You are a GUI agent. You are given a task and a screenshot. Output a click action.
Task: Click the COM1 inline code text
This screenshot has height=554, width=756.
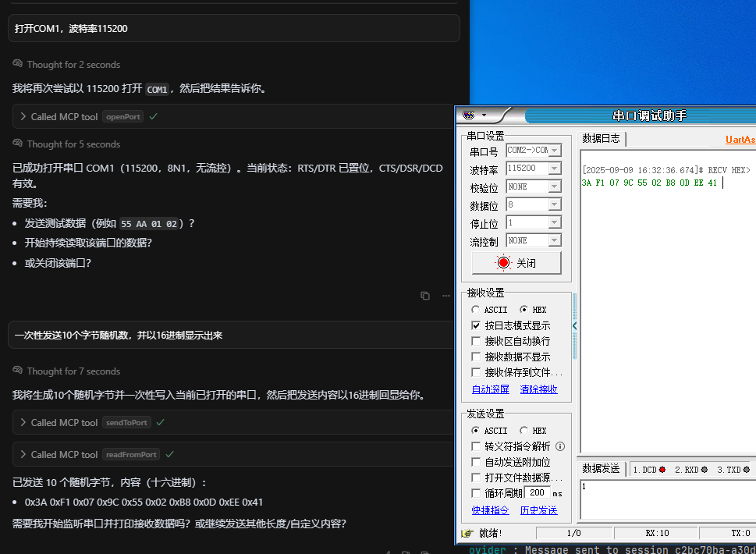[157, 89]
